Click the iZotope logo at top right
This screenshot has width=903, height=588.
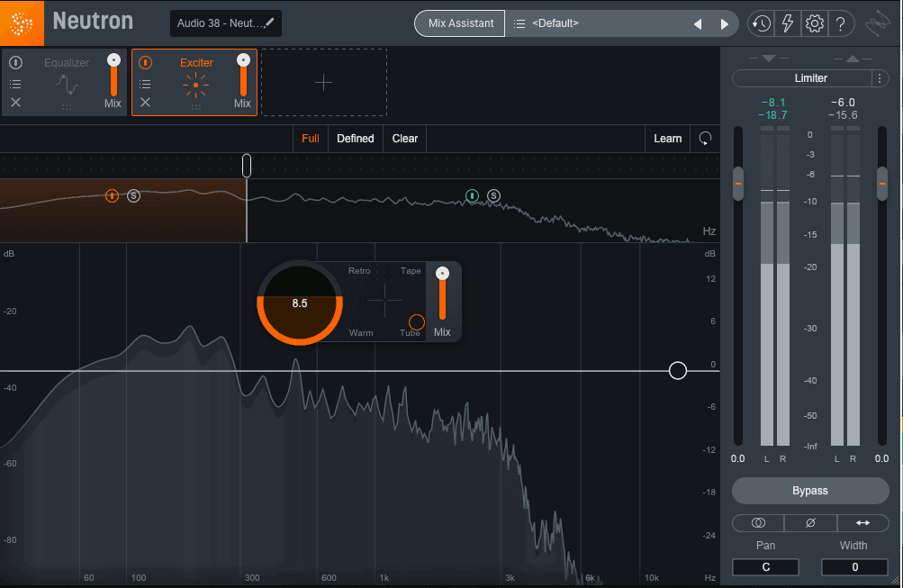[878, 23]
